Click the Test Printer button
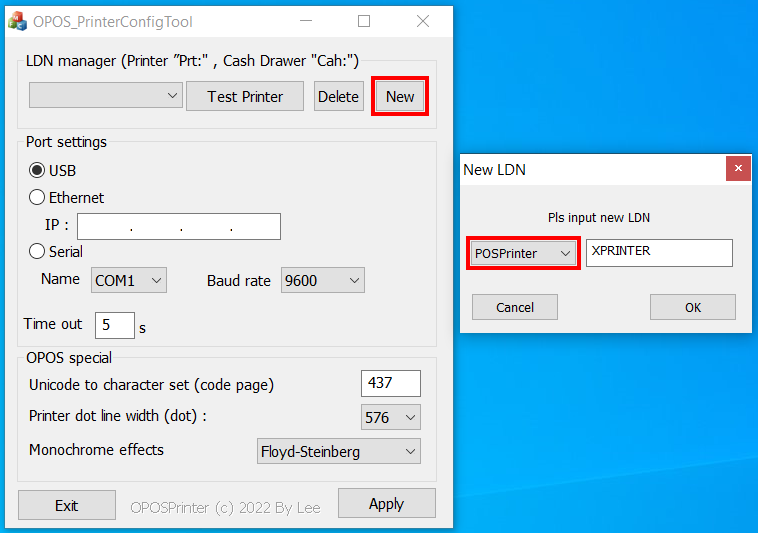This screenshot has width=758, height=533. pos(245,96)
